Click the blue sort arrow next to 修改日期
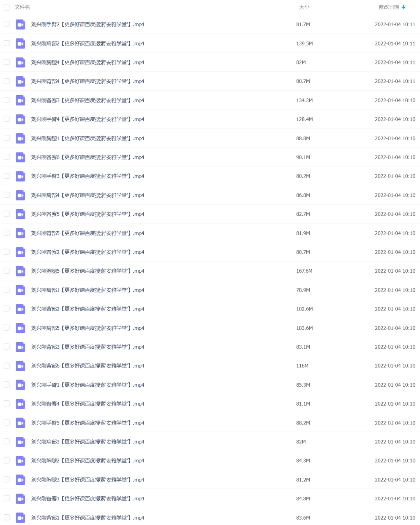The height and width of the screenshot is (525, 420). [x=404, y=7]
